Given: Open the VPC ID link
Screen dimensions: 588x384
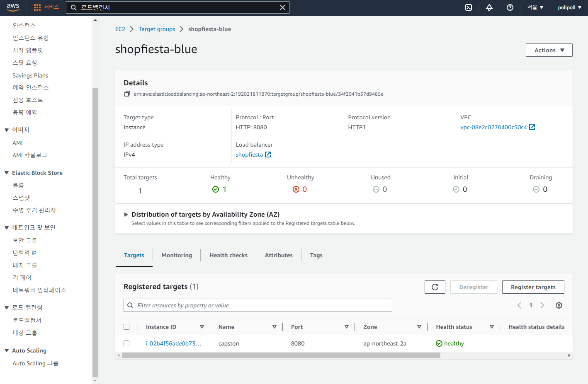Looking at the screenshot, I should pos(493,127).
